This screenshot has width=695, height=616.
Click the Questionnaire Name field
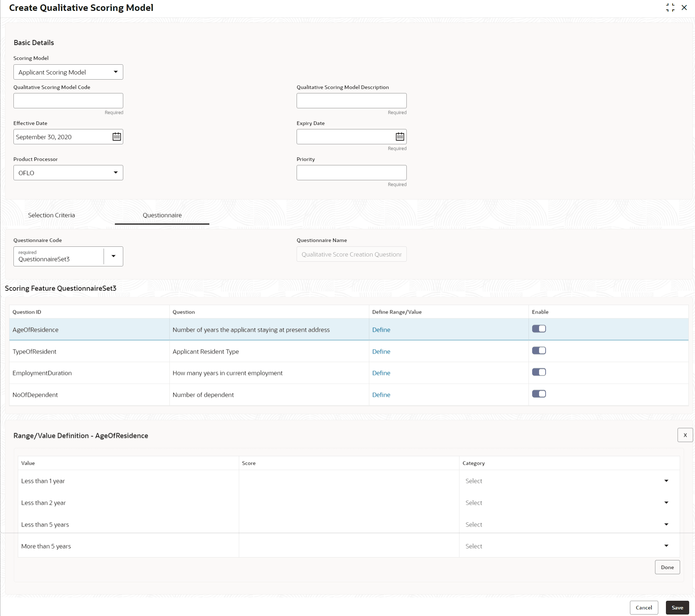tap(351, 254)
